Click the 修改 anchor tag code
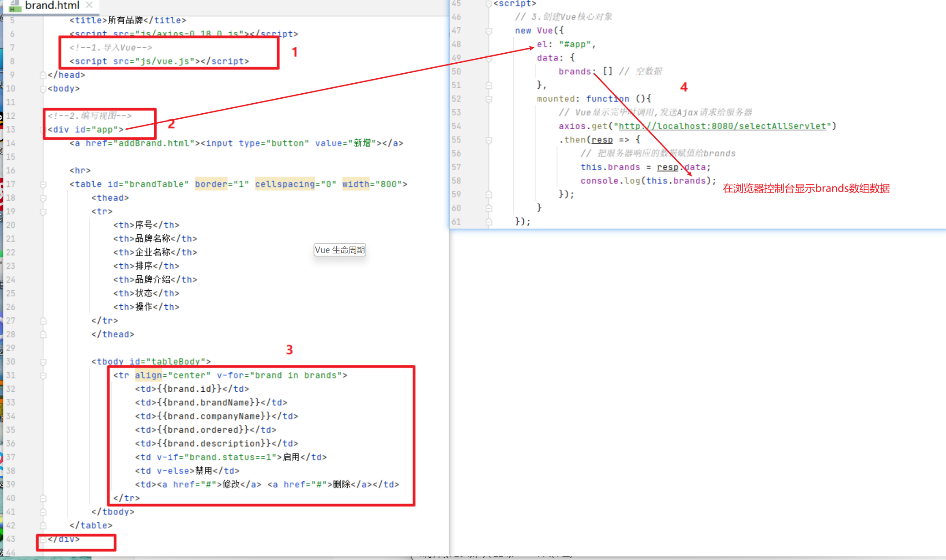 [209, 484]
